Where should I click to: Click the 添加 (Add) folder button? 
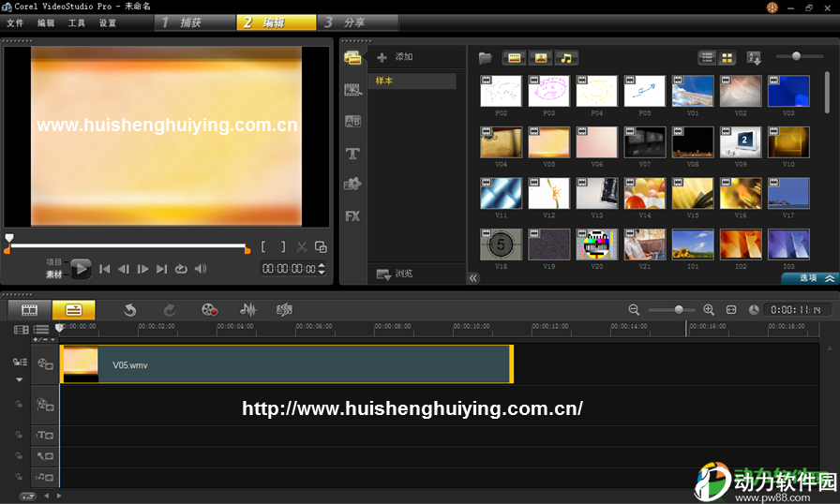395,57
